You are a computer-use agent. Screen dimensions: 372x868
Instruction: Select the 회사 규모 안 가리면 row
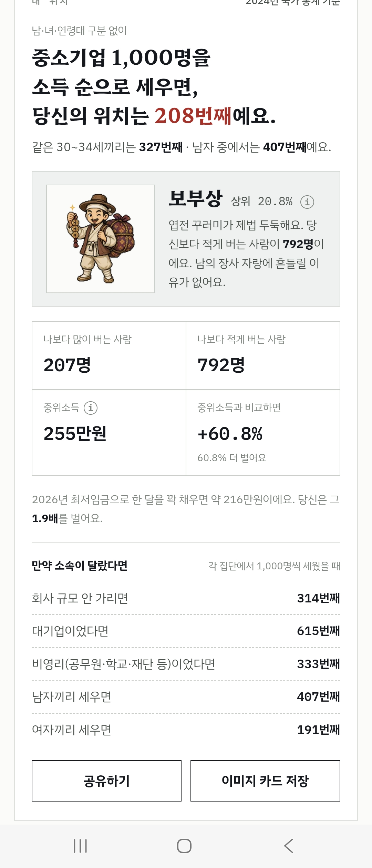(x=186, y=598)
